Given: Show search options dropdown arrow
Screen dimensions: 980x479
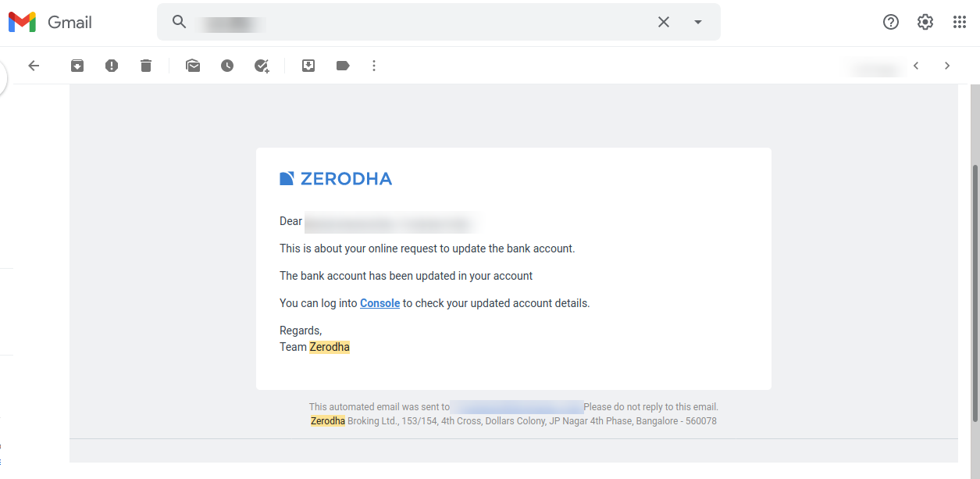Looking at the screenshot, I should (698, 22).
